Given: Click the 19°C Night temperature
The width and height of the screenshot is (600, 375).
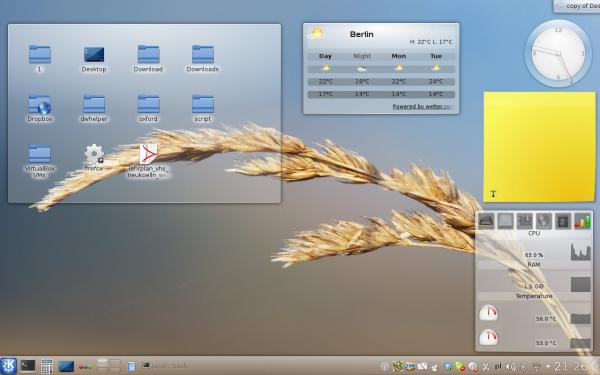Looking at the screenshot, I should pos(362,82).
